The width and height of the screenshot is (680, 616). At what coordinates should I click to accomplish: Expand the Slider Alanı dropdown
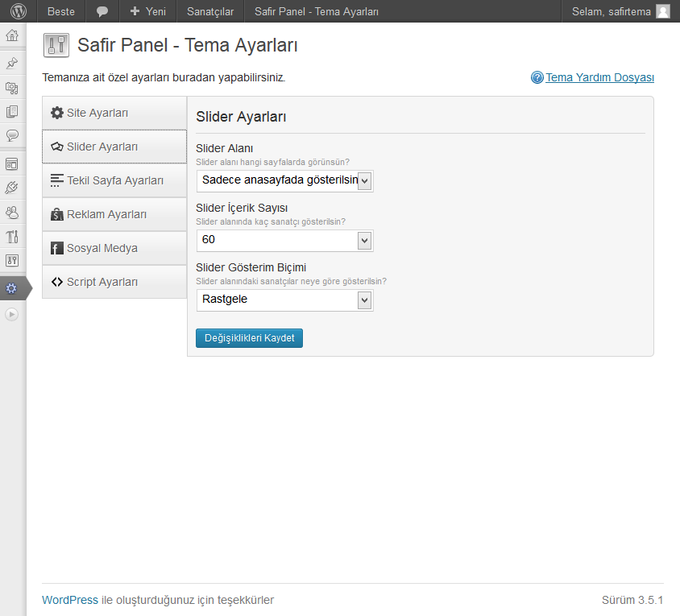(x=285, y=180)
